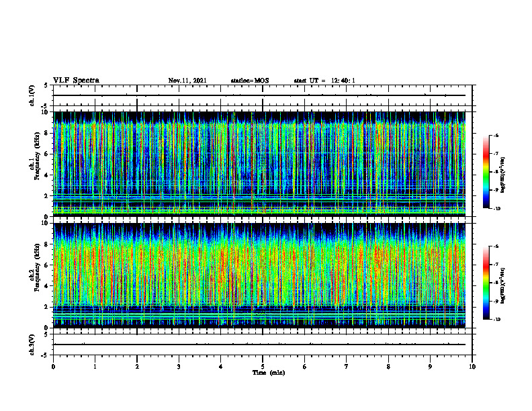Click the "Time (min)" x-axis label
Screen dimensions: 532x411
[269, 373]
